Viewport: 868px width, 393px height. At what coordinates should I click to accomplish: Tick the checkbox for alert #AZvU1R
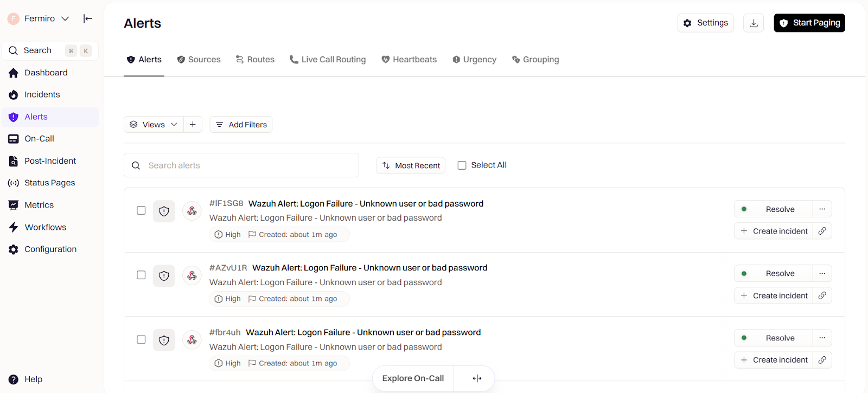141,275
